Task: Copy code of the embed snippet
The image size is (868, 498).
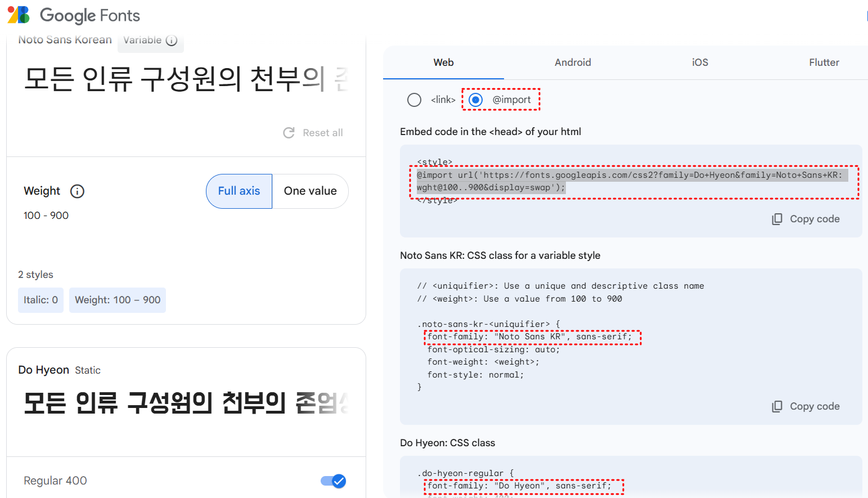Action: tap(806, 219)
